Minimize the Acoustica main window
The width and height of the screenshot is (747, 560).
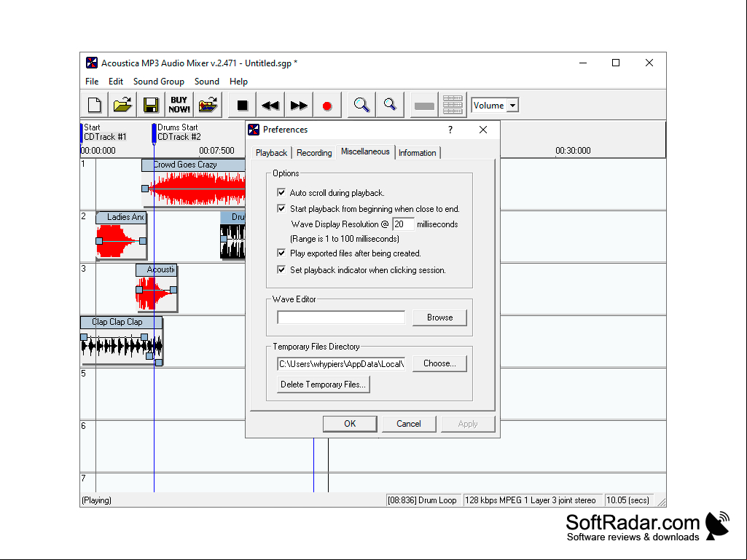[x=582, y=63]
